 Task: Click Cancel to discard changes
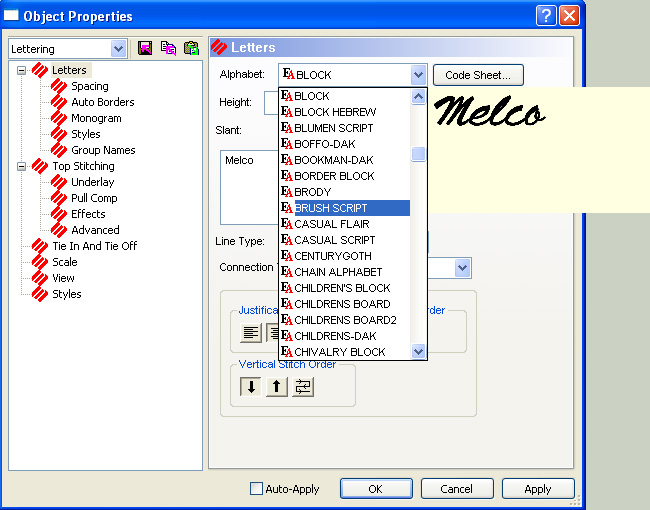[x=457, y=489]
